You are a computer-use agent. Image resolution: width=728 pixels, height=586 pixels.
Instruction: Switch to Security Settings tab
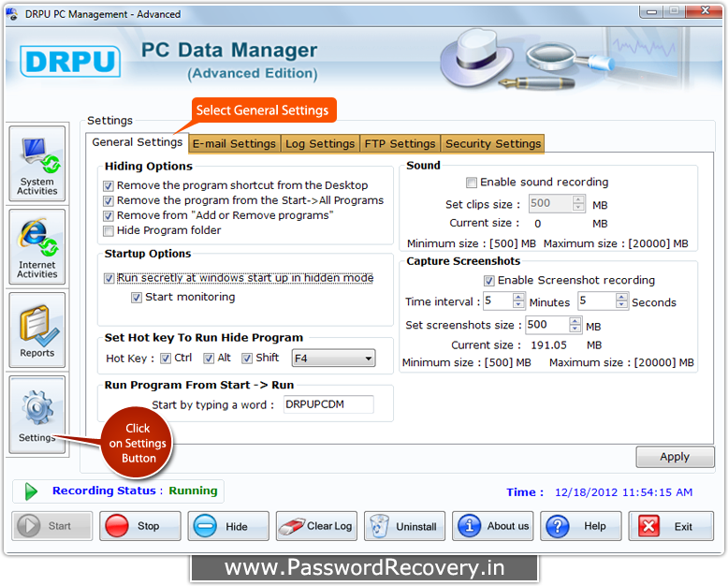[x=493, y=144]
